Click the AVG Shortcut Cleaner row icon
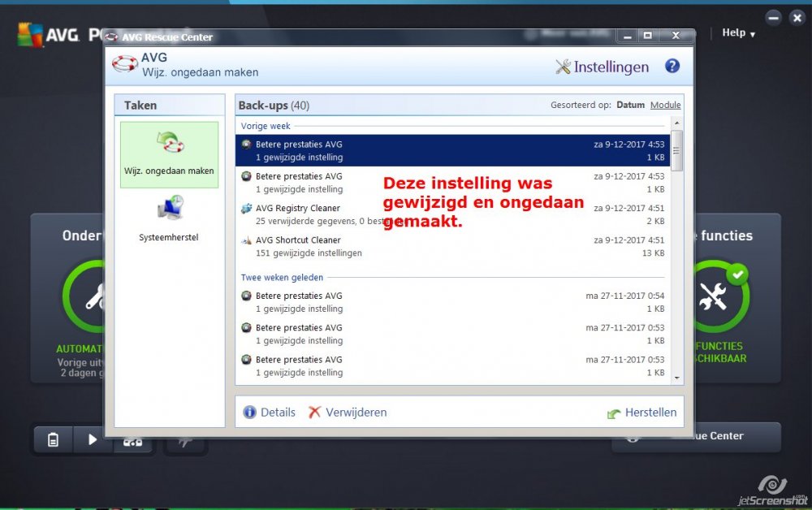 (247, 240)
